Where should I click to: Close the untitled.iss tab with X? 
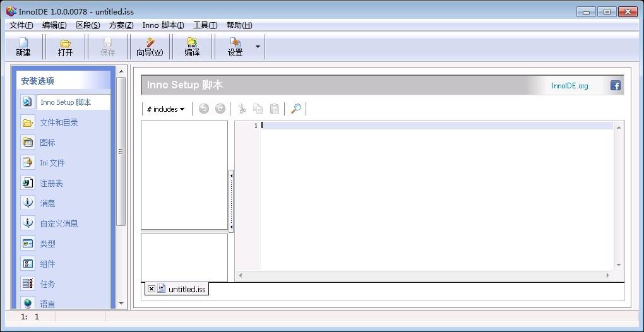152,289
